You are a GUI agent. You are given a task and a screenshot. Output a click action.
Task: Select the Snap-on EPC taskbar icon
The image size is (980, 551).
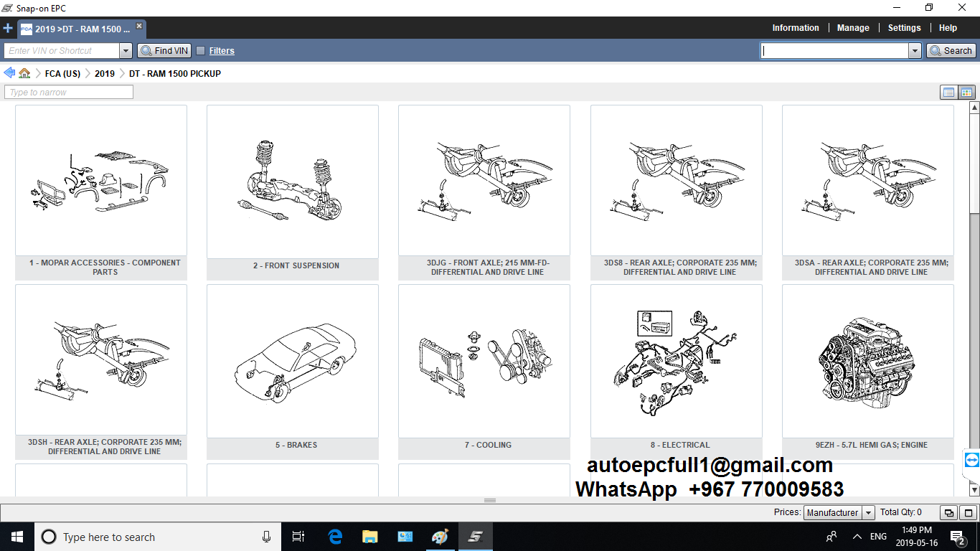pos(475,537)
